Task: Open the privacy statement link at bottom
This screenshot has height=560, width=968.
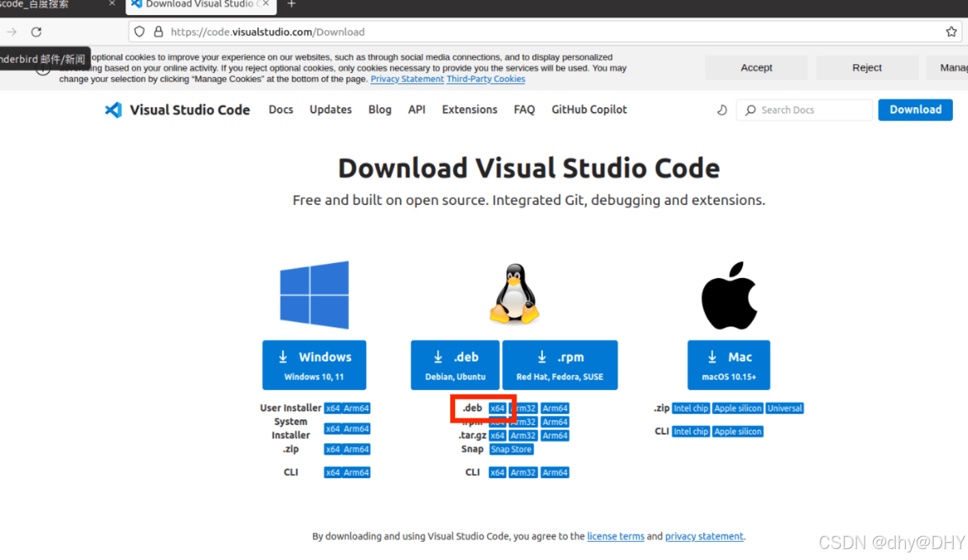Action: pos(704,537)
